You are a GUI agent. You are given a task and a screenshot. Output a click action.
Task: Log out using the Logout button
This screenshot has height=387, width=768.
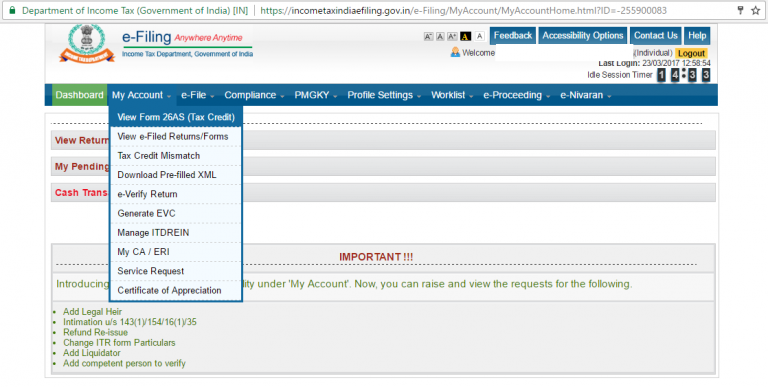point(691,53)
